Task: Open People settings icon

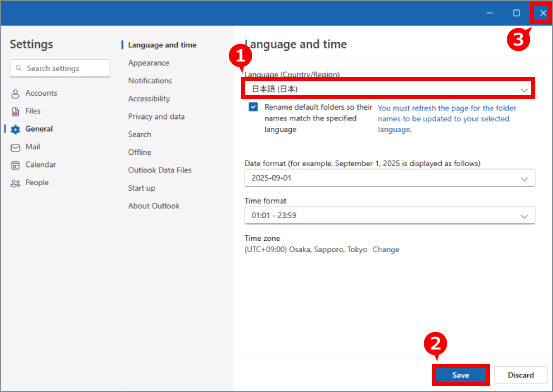Action: coord(15,183)
